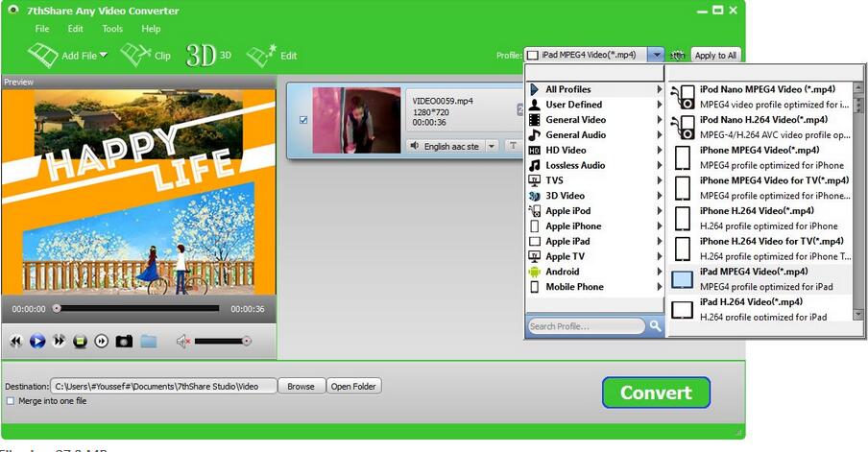Select the Android category
868x452 pixels.
[595, 272]
